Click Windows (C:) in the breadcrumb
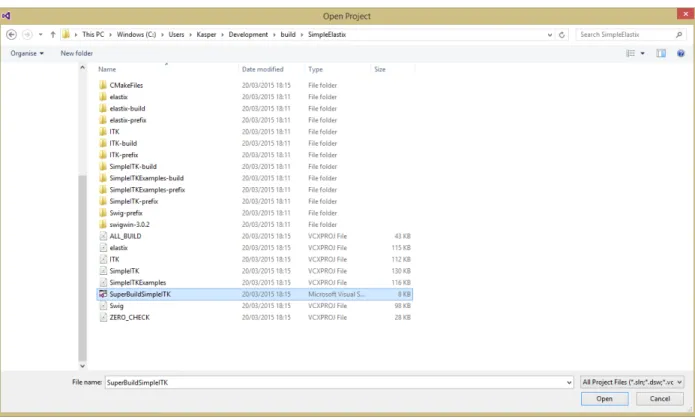The height and width of the screenshot is (420, 695). 137,35
